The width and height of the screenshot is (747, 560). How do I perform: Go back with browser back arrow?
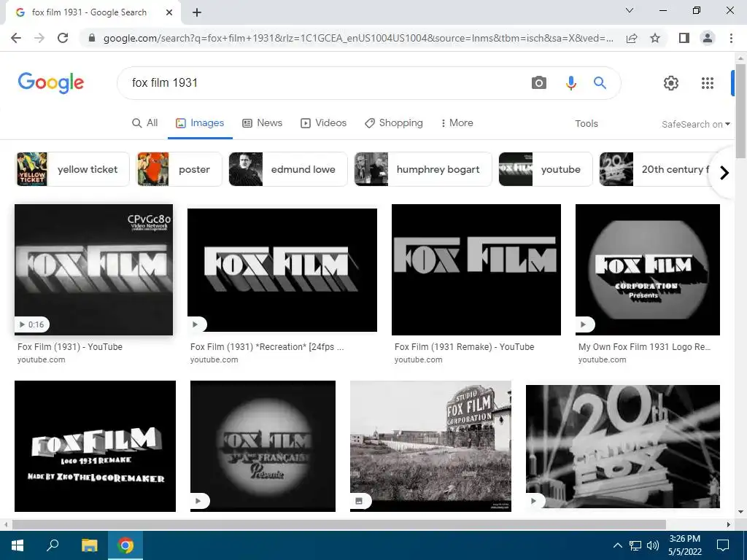pos(16,38)
